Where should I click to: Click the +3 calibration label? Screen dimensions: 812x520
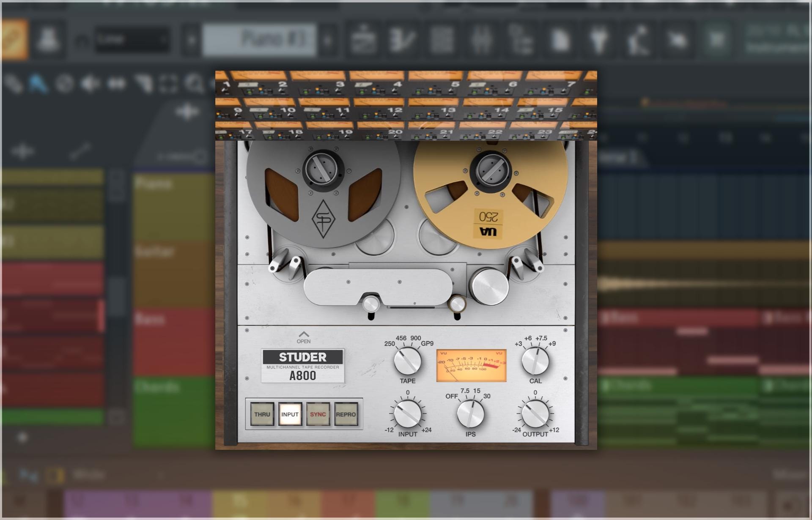point(518,344)
